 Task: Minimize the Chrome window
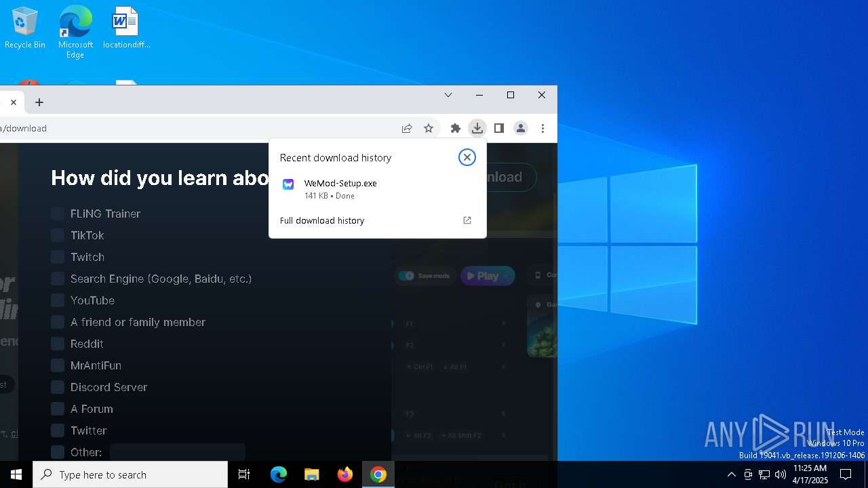(x=479, y=95)
